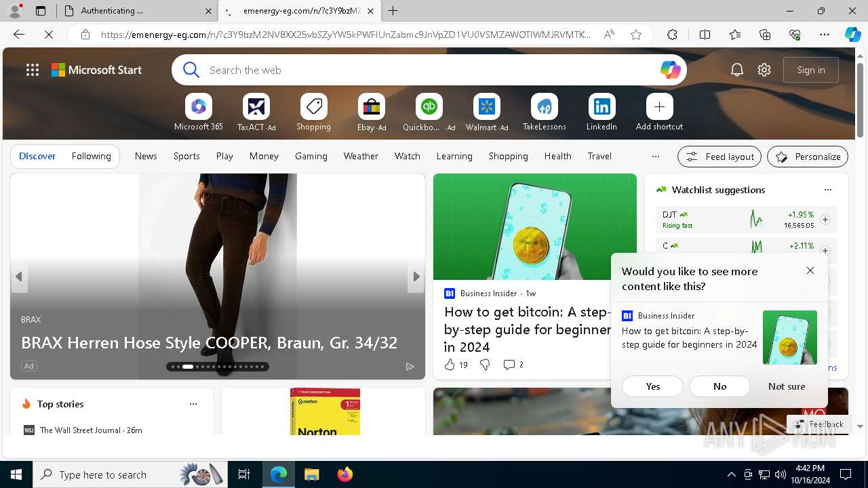Toggle split screen view in Edge
The width and height of the screenshot is (868, 488).
tap(705, 35)
